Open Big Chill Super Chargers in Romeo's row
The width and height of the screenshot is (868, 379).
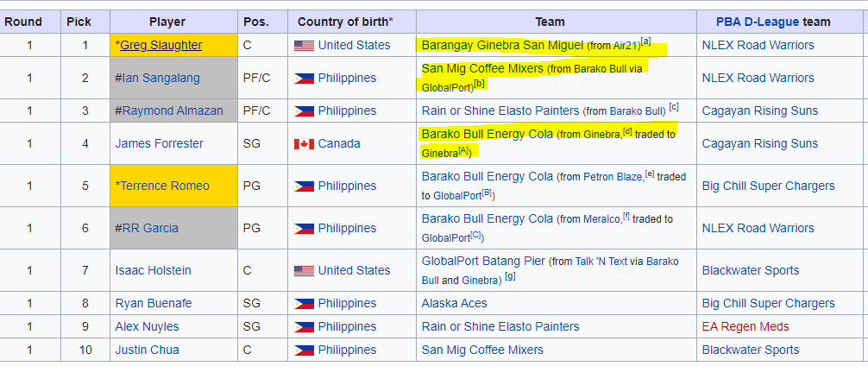(x=769, y=186)
